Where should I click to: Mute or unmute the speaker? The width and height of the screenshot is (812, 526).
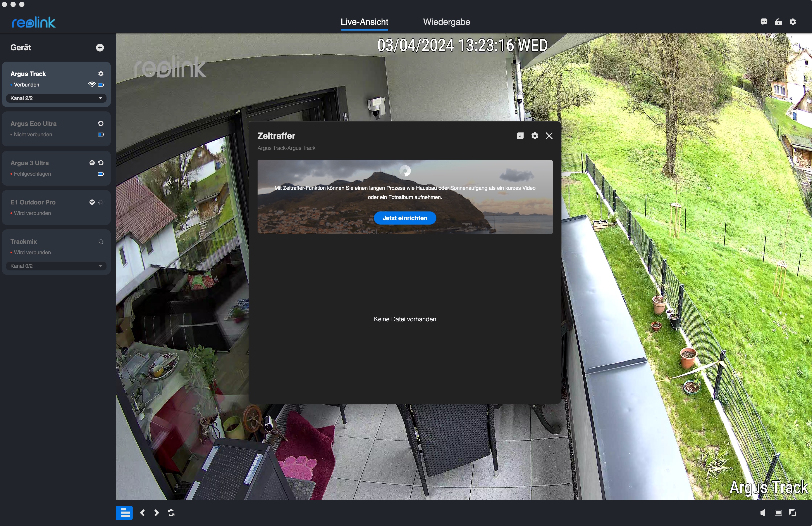(762, 513)
